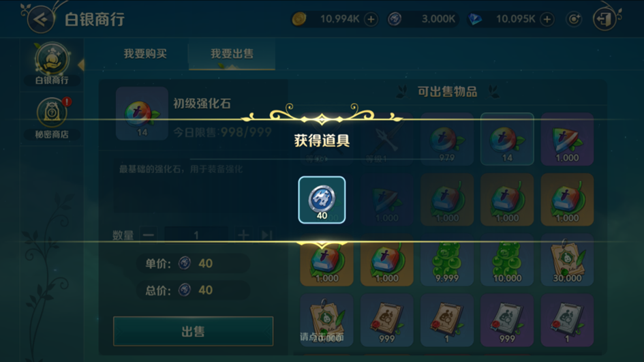
Task: Click the exit door icon at top right
Action: click(604, 19)
